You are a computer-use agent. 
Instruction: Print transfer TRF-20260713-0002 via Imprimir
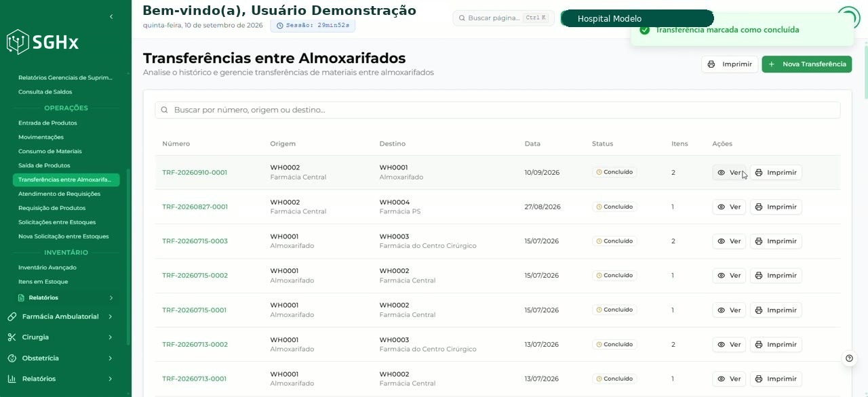tap(776, 345)
